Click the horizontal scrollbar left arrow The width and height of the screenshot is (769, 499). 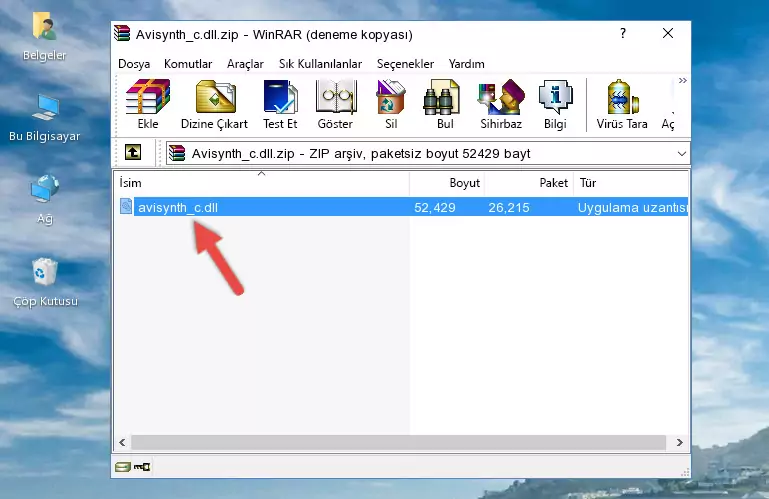(x=123, y=442)
